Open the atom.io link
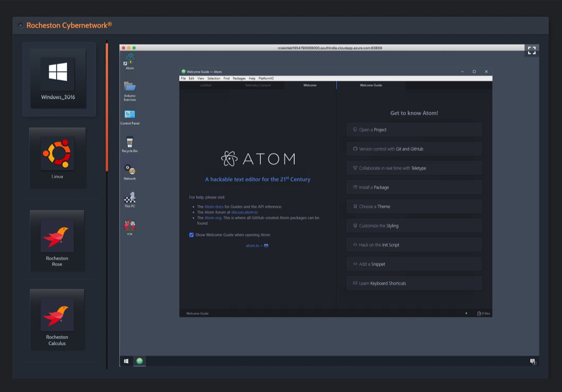 pyautogui.click(x=252, y=246)
